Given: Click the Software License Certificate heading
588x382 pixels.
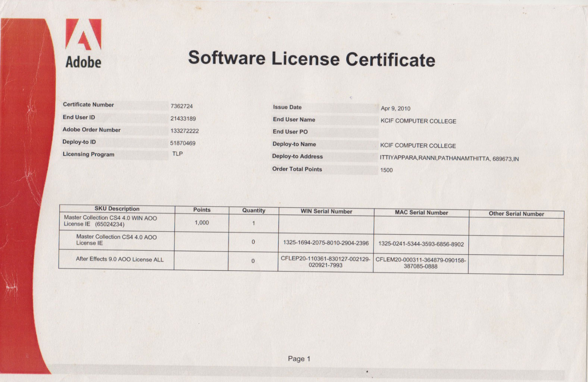Looking at the screenshot, I should [x=312, y=59].
